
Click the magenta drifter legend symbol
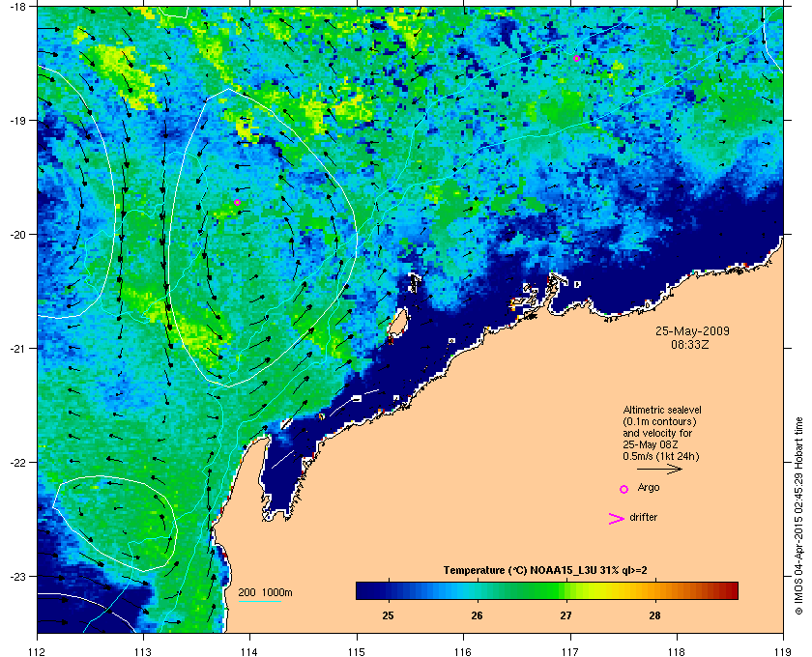616,519
